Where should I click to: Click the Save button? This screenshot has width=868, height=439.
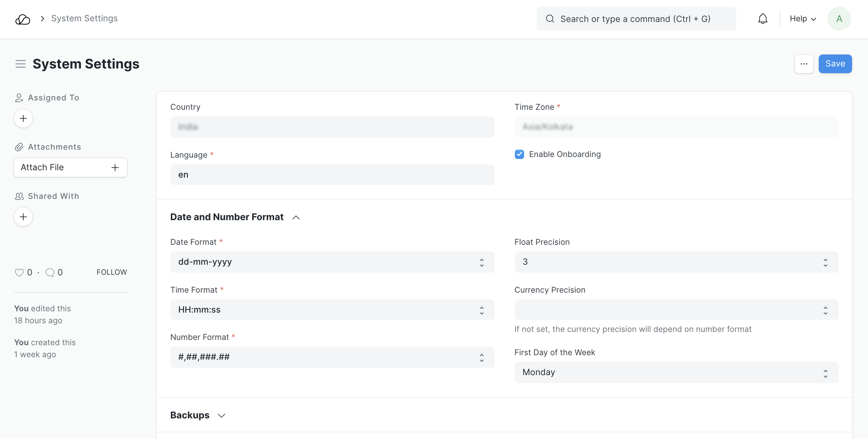[835, 64]
